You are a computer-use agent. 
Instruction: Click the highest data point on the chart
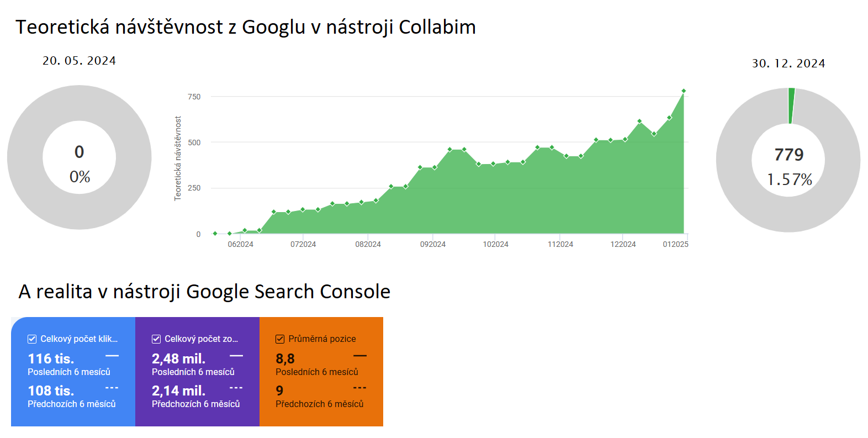[x=684, y=91]
